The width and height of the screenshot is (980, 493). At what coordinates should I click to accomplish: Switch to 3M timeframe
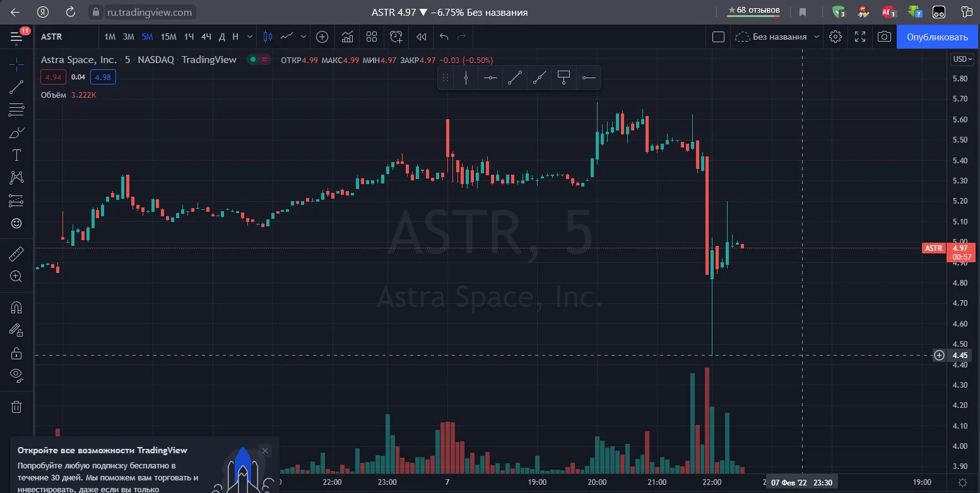tap(128, 37)
